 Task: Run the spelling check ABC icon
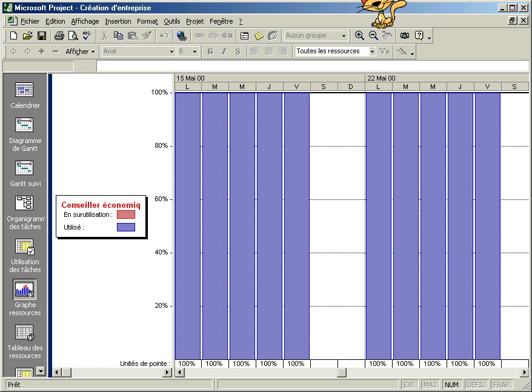(87, 36)
